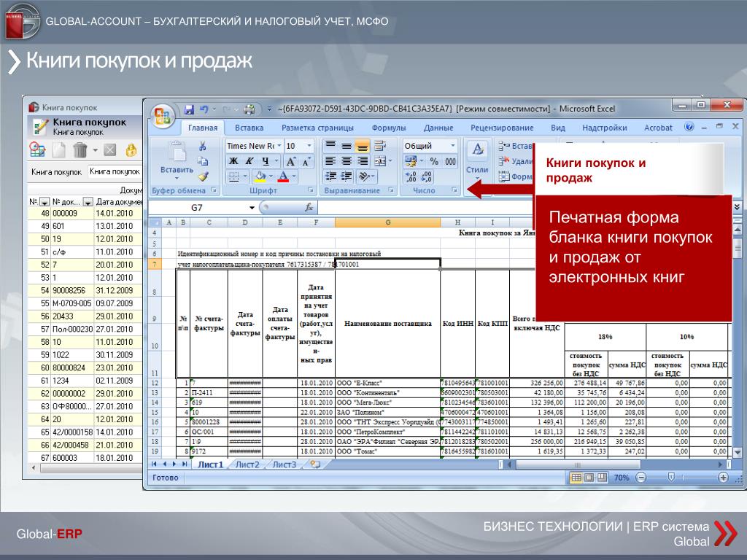Open the font color dropdown arrow
Screen dimensions: 747x560
[294, 176]
